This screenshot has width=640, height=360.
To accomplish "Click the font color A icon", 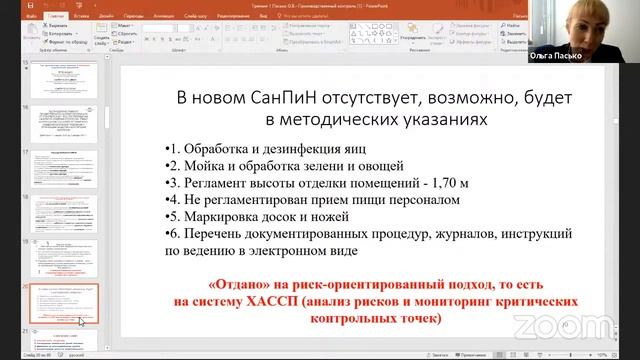I will (x=213, y=39).
